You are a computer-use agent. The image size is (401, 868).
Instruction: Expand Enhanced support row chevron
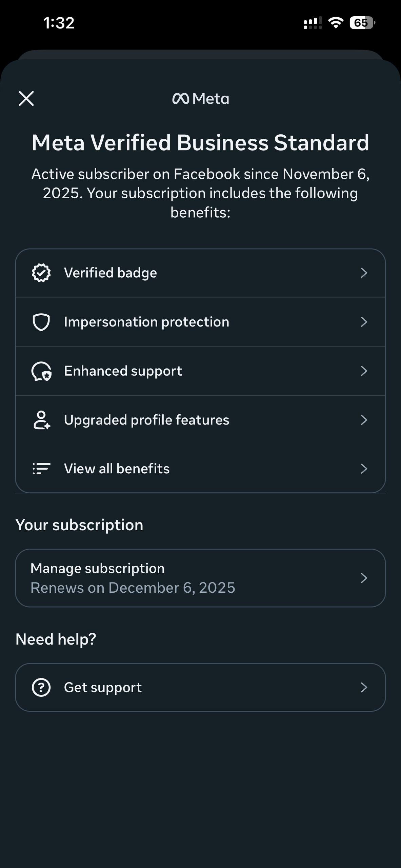pyautogui.click(x=364, y=371)
